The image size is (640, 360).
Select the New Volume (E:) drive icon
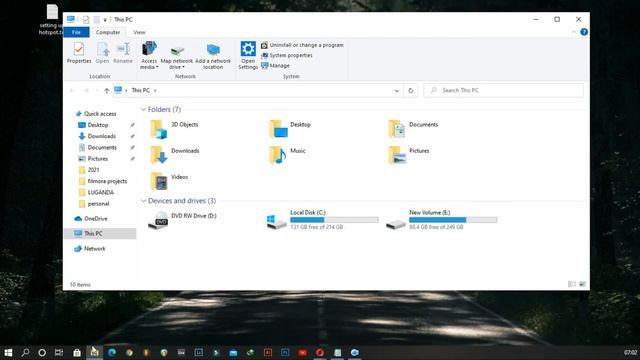[x=396, y=224]
